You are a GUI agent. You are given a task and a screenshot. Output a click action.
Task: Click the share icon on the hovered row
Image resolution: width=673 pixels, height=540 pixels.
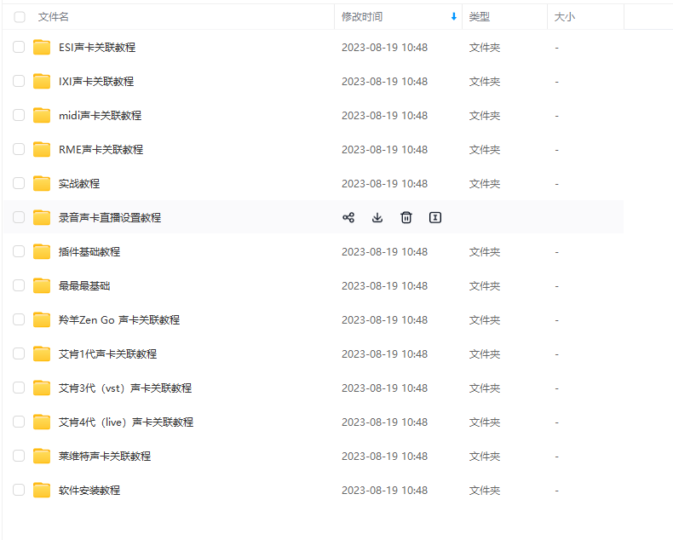pyautogui.click(x=348, y=217)
